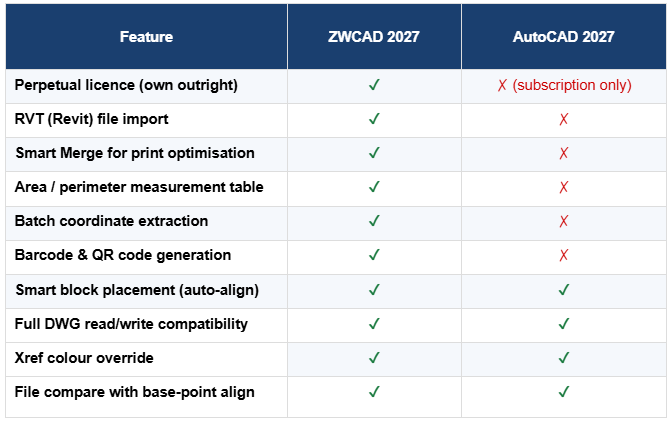Viewport: 671px width, 421px height.
Task: Click AutoCAD cross for Batch coordinate extraction
Action: pyautogui.click(x=564, y=221)
